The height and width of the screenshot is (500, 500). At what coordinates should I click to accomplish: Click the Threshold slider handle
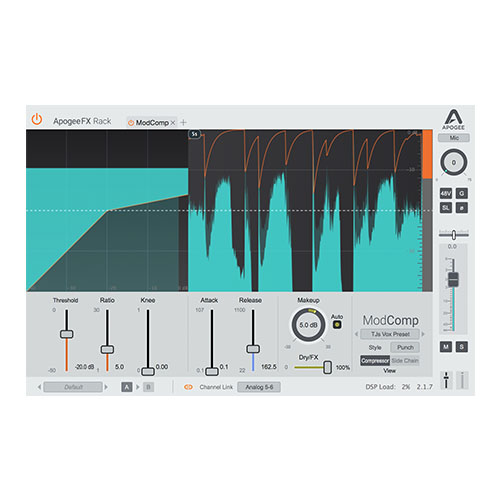(x=67, y=334)
